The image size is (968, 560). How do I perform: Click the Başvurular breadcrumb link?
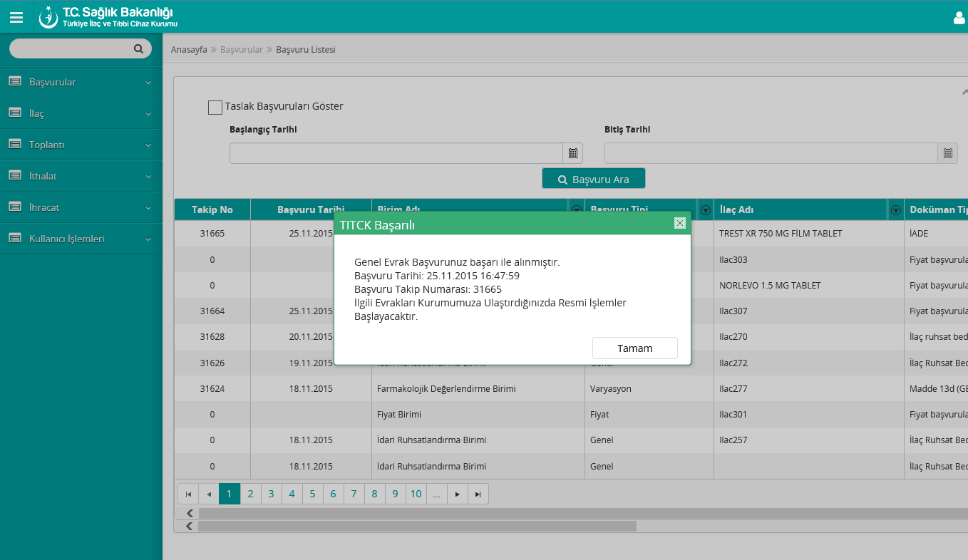point(242,50)
